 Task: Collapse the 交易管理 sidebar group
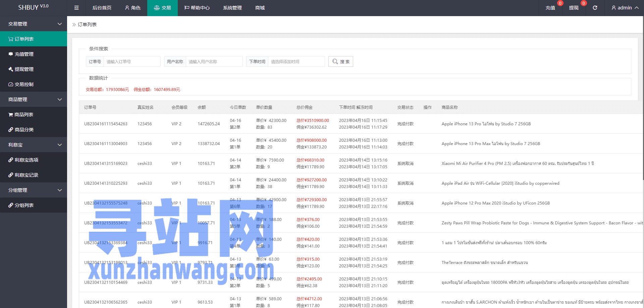tap(34, 24)
